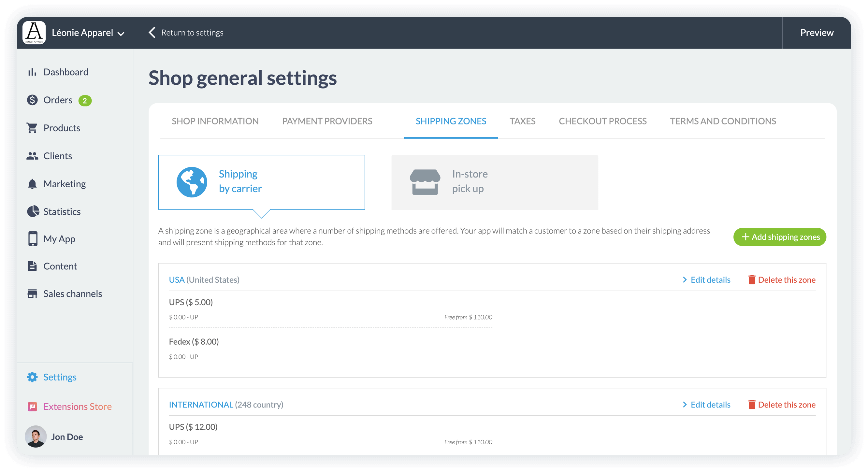This screenshot has height=472, width=868.
Task: Click the Extensions Store icon
Action: coord(32,407)
